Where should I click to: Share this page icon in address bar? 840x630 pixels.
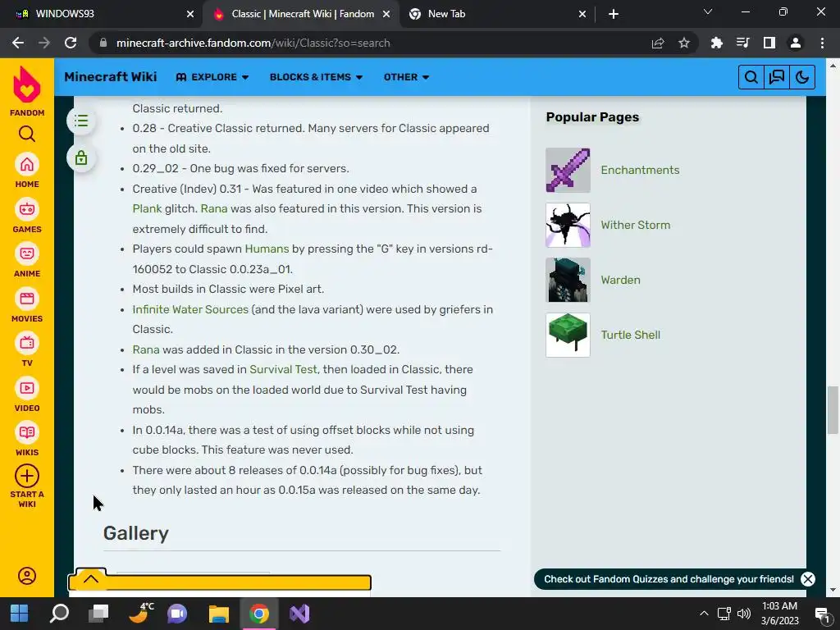658,43
